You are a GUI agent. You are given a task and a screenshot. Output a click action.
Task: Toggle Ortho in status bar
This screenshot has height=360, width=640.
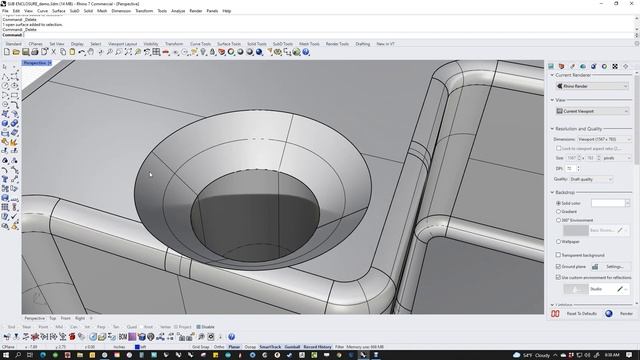[219, 347]
